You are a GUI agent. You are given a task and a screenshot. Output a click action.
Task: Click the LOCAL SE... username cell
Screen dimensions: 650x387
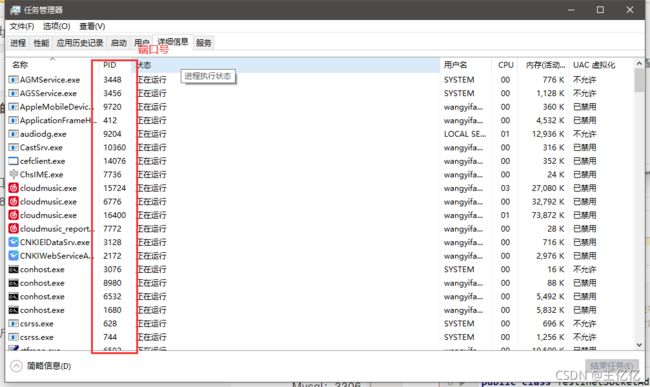[465, 134]
